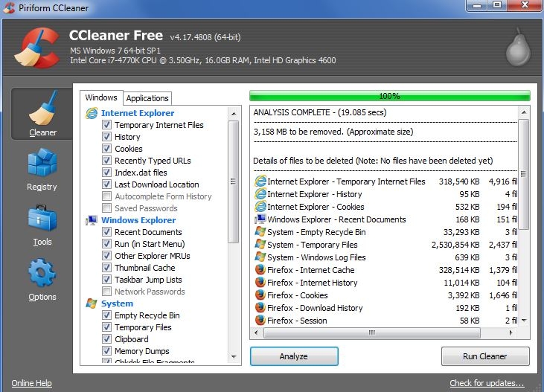Toggle Last Download Location checkbox
This screenshot has width=544, height=392.
tap(107, 184)
